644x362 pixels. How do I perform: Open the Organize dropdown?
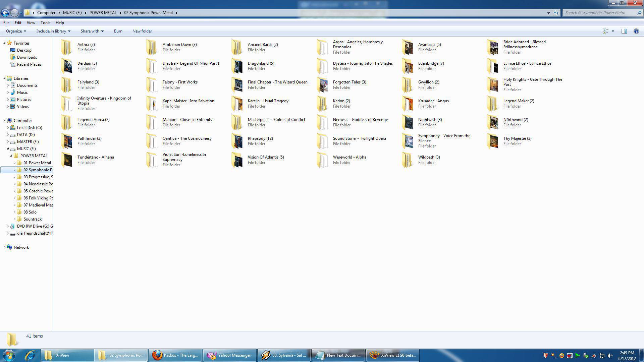click(x=16, y=31)
